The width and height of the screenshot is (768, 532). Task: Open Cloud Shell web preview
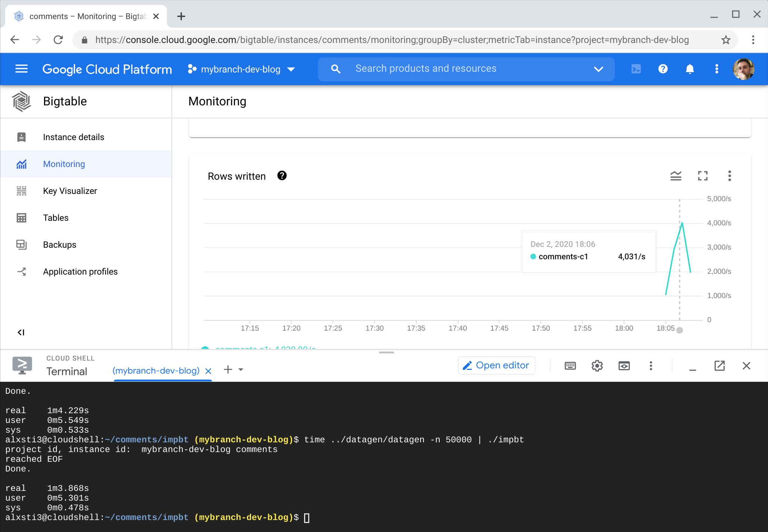click(x=624, y=366)
